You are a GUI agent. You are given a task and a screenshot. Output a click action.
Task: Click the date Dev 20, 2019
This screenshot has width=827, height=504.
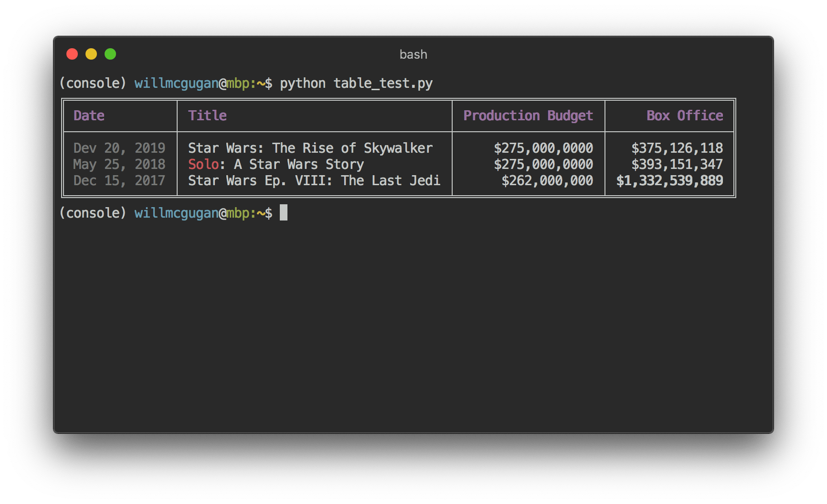coord(119,148)
